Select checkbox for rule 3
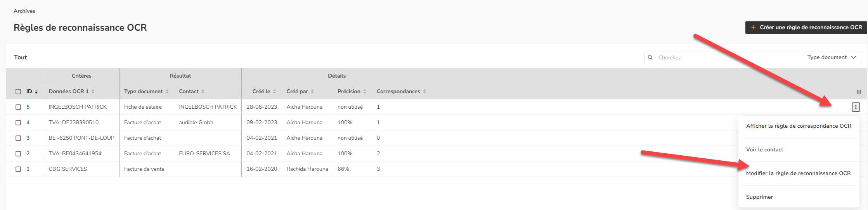This screenshot has width=868, height=210. (18, 138)
